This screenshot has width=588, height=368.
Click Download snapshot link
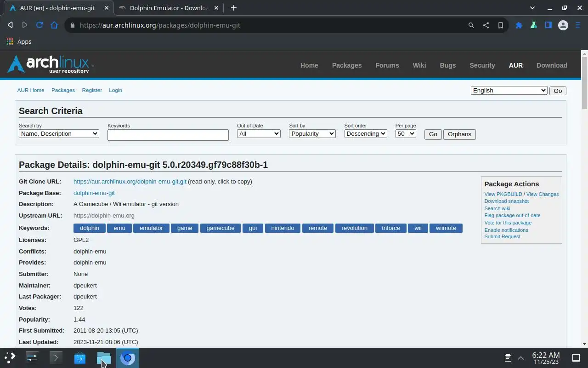[506, 201]
